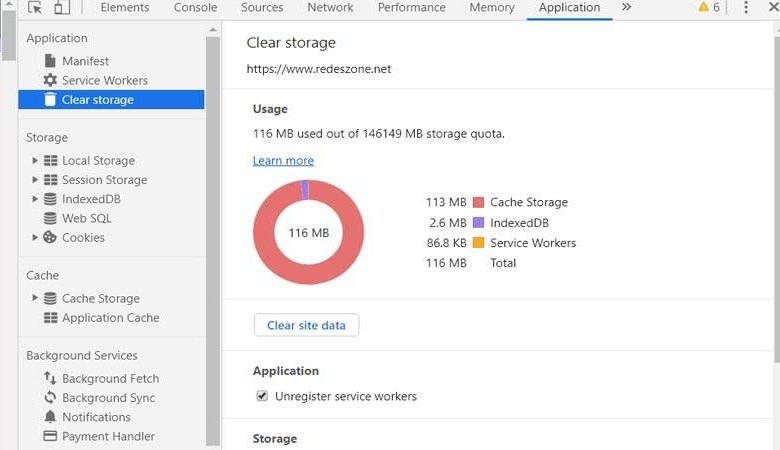Switch to the Console tab
Viewport: 780px width, 450px height.
pyautogui.click(x=195, y=8)
